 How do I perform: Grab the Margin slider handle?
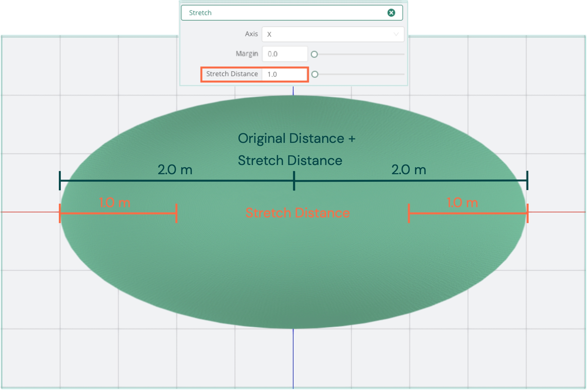point(314,54)
